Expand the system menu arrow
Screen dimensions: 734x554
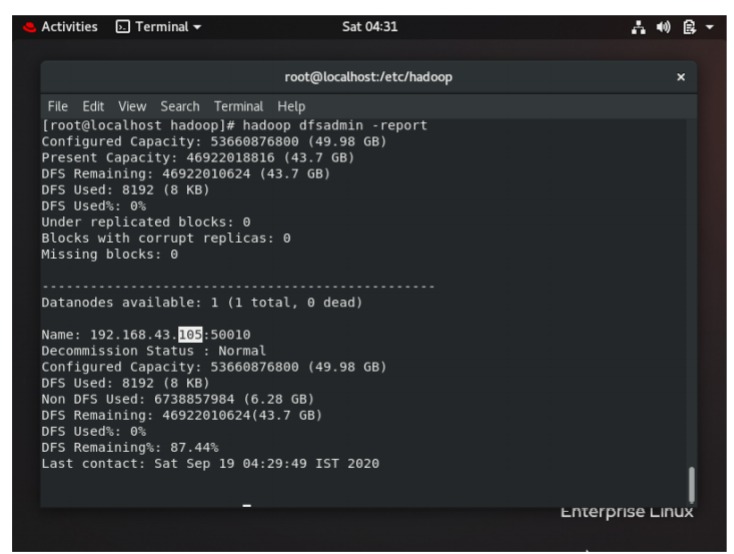(x=710, y=27)
